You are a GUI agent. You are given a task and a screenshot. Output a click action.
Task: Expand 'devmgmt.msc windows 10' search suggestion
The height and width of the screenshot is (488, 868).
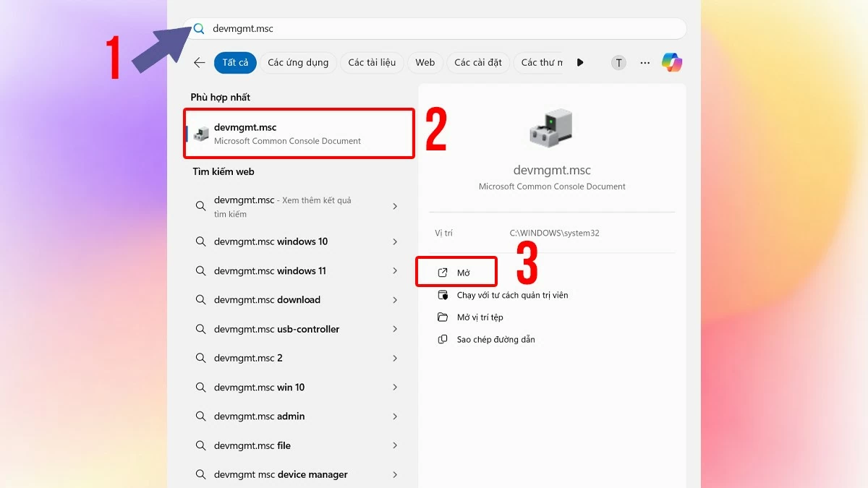point(396,241)
